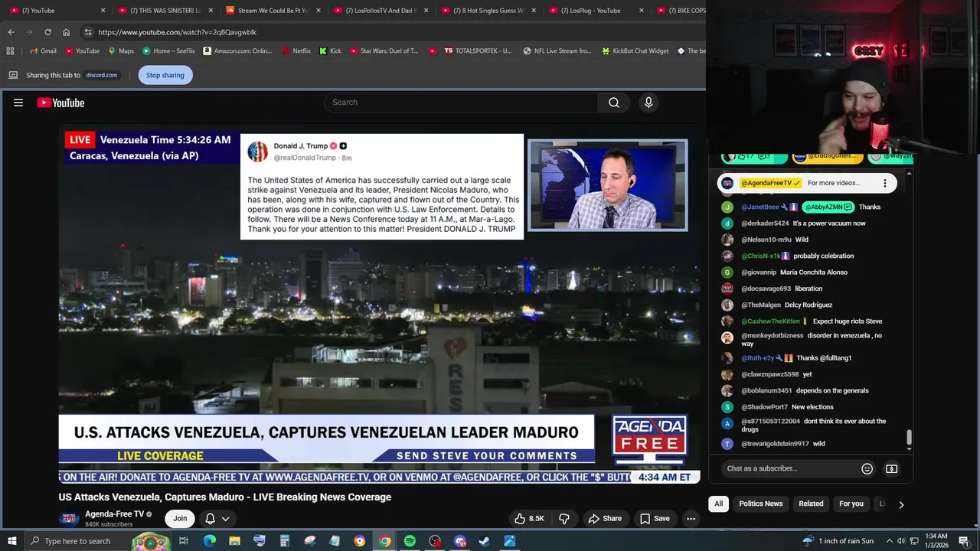Close the first (7) YouTube tab

click(x=103, y=11)
